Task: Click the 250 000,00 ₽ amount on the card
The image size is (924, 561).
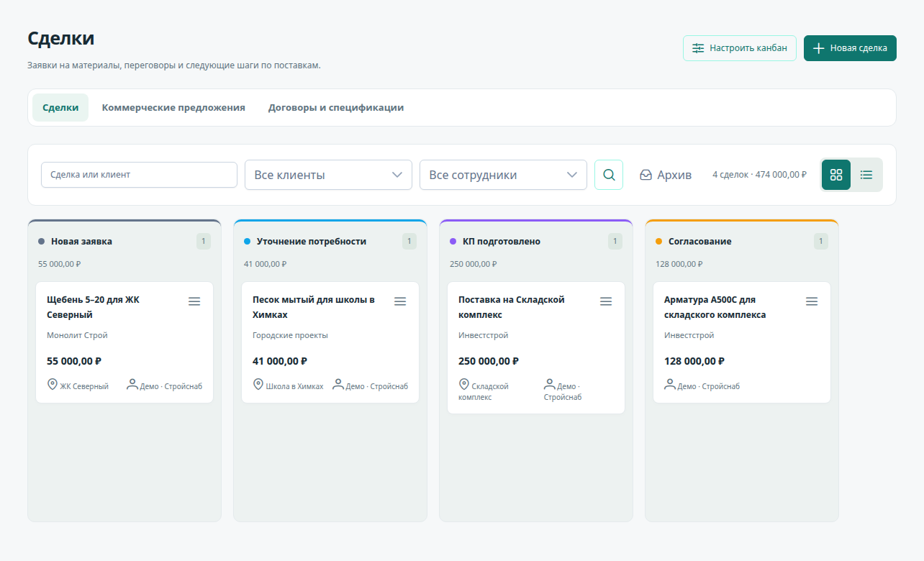Action: click(489, 361)
